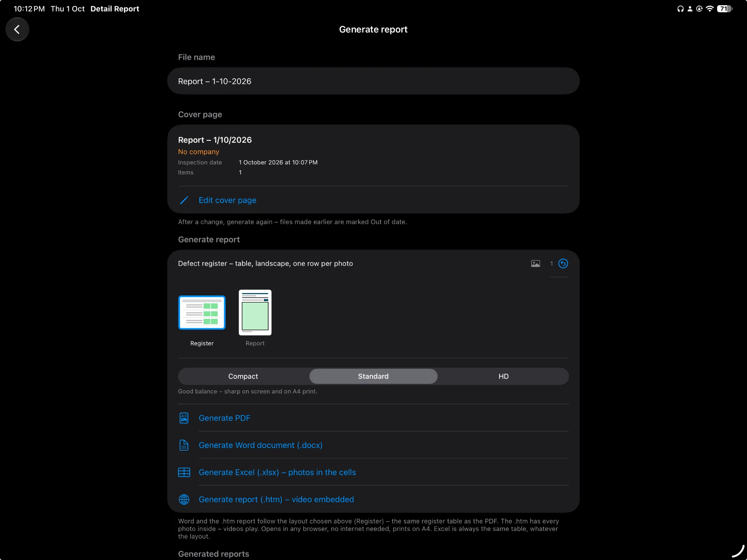This screenshot has width=747, height=560.
Task: Set quality to HD
Action: (x=503, y=376)
